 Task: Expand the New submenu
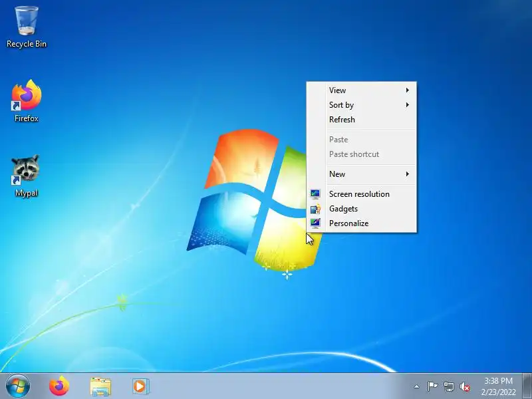[361, 174]
